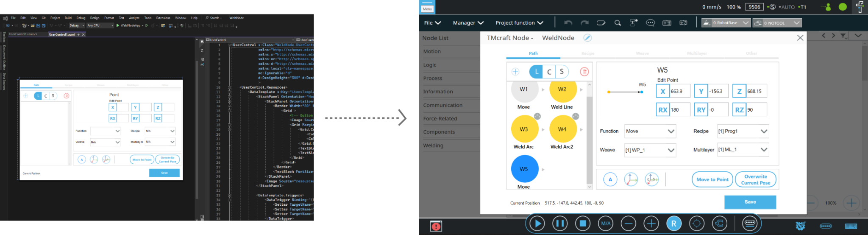
Task: Click the pencil edit icon beside WeldNode
Action: pos(587,38)
